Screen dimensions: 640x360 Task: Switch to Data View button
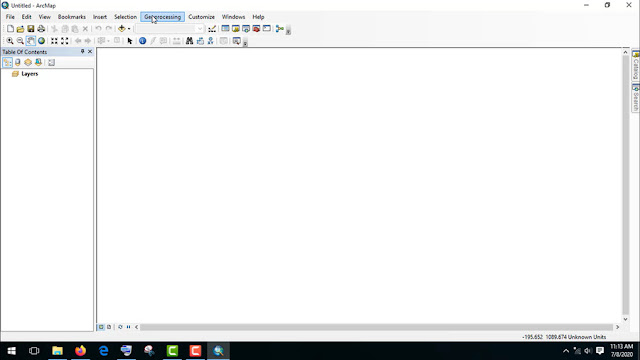pos(101,327)
